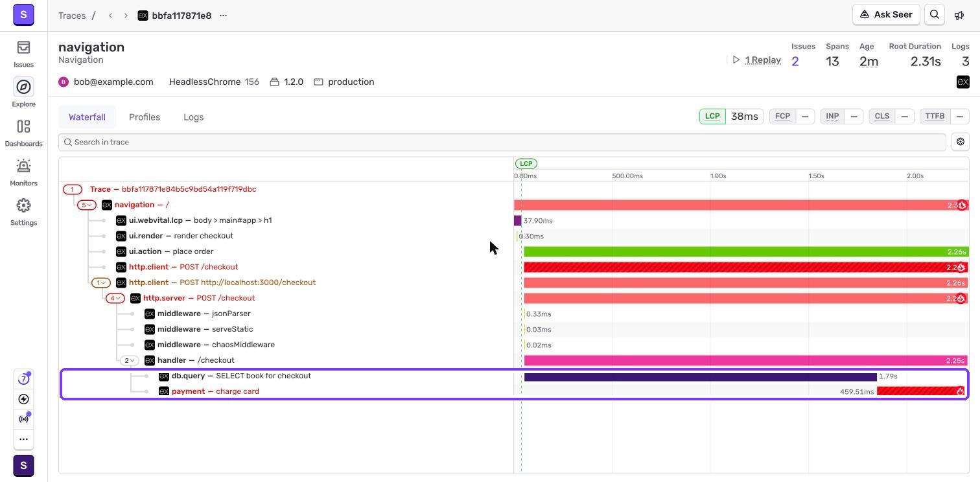Go to next trace arrow
Screen dimensions: 980x482
tap(126, 16)
